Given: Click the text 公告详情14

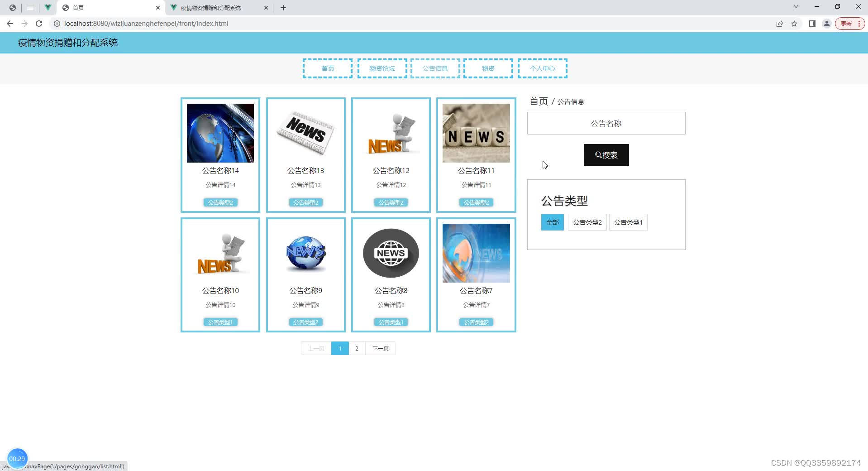Looking at the screenshot, I should (220, 185).
